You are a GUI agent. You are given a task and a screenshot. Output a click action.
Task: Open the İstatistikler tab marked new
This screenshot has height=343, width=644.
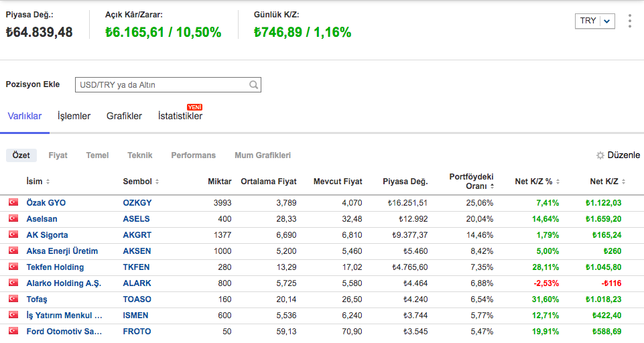pos(180,116)
